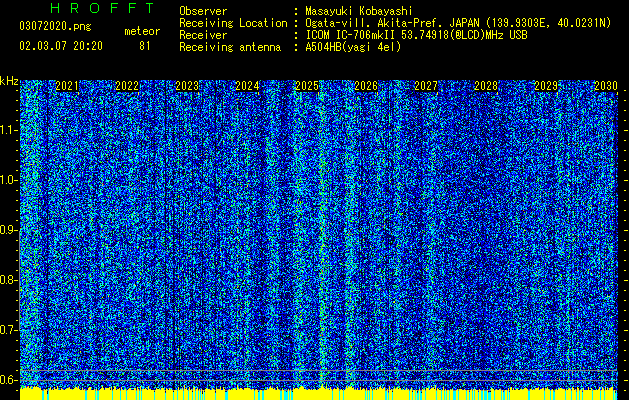Image resolution: width=629 pixels, height=400 pixels.
Task: Click the 2025 time marker
Action: (x=307, y=86)
